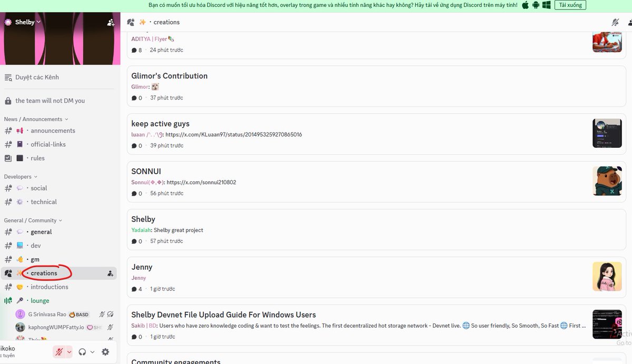Click the Sakib | BD author name
632x364 pixels.
[x=144, y=326]
